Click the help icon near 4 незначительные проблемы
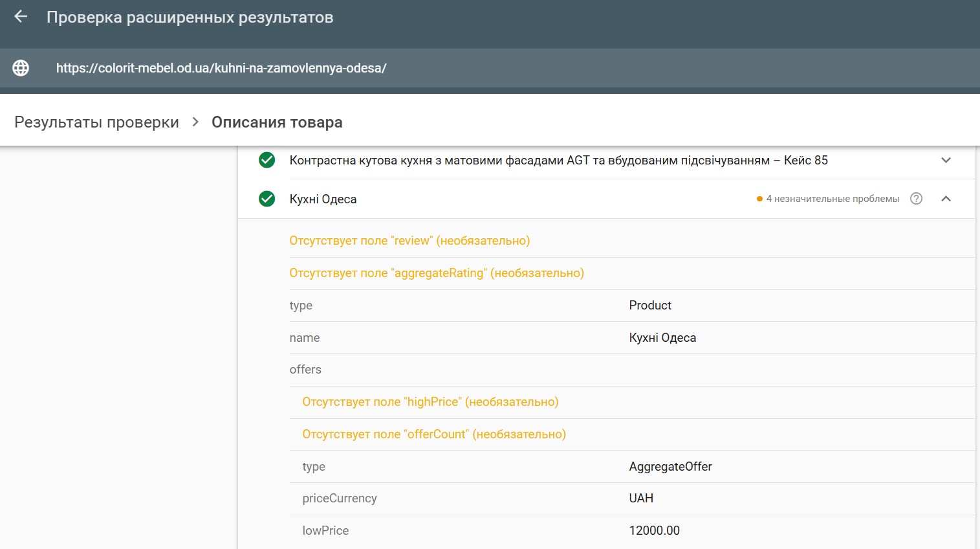Screen dimensions: 980x549 [916, 199]
